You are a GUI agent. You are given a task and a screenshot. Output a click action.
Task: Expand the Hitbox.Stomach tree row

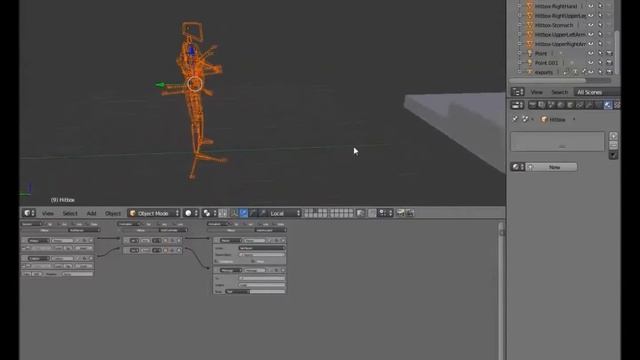(520, 25)
